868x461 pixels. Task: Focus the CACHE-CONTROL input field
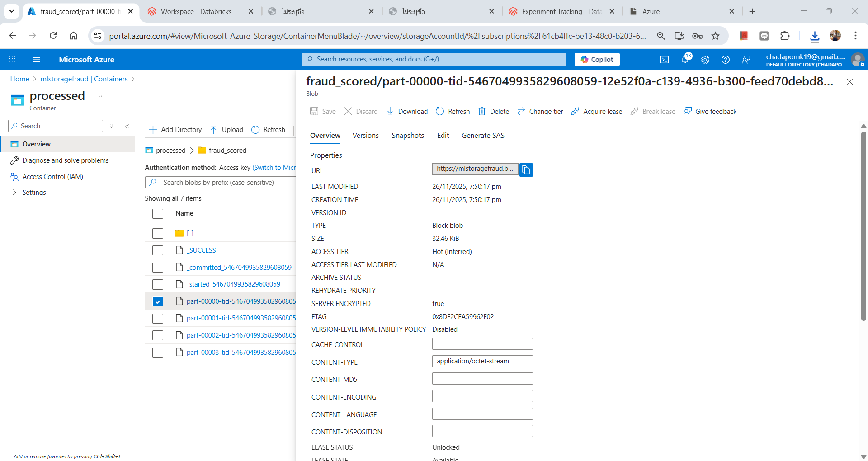482,344
